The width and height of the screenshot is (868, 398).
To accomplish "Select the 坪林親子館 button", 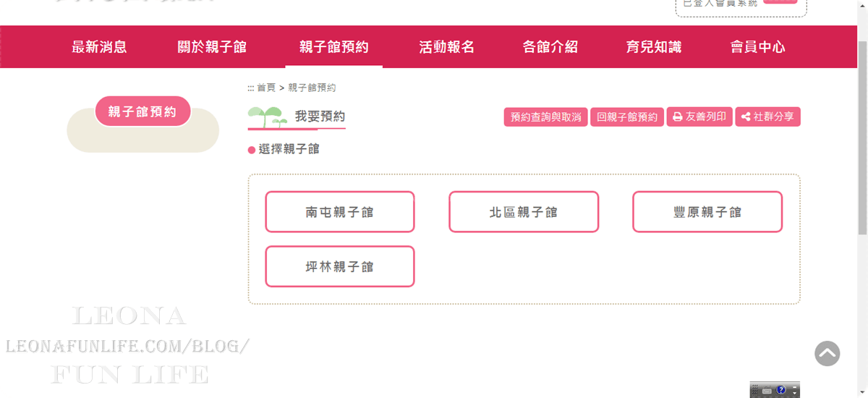I will click(x=339, y=266).
